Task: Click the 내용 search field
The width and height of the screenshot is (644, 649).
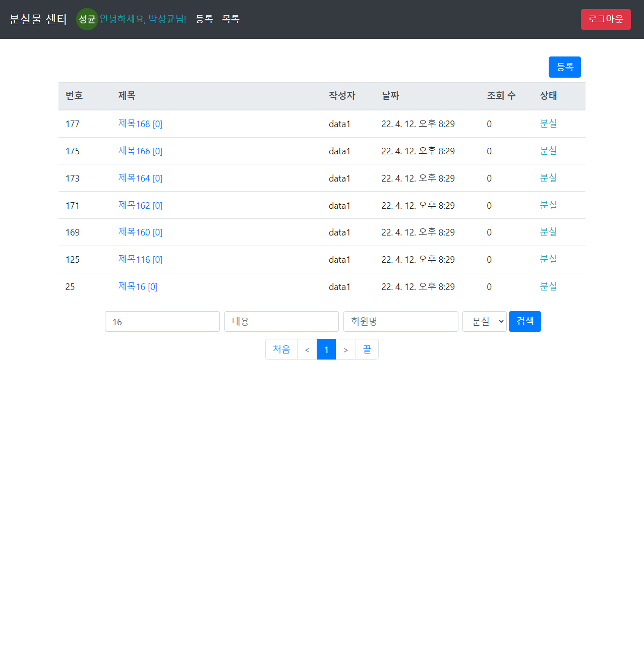Action: tap(281, 321)
